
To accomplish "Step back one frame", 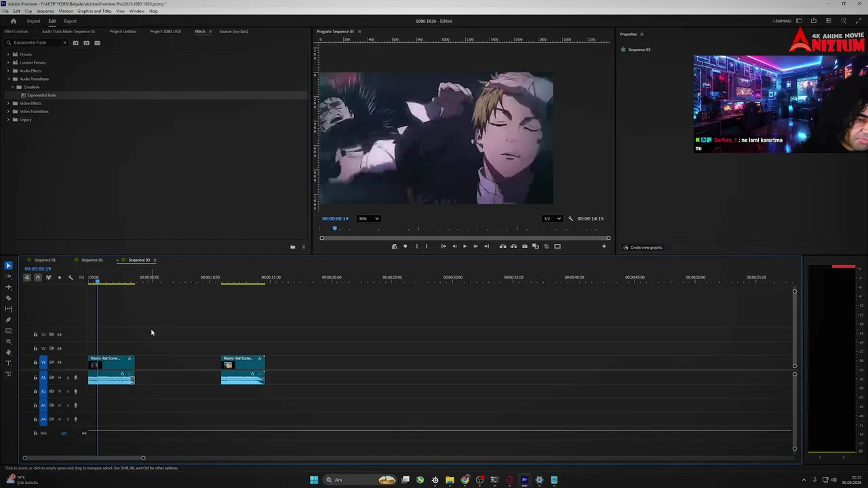I will [454, 246].
